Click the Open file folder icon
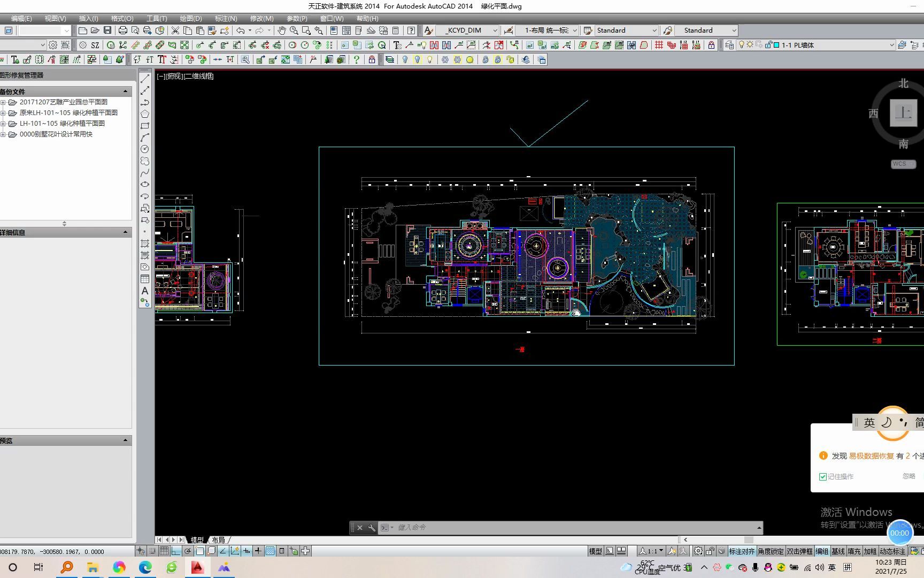 [x=95, y=31]
